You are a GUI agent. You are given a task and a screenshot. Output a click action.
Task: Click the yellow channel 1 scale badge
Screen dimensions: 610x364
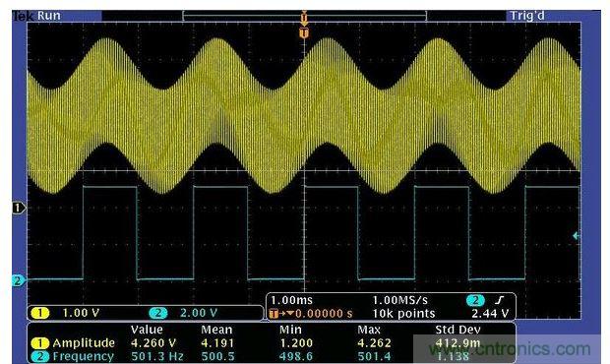(40, 313)
